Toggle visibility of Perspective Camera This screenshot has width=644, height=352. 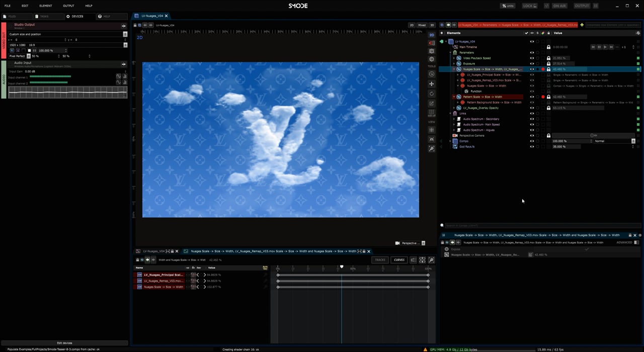tap(532, 135)
